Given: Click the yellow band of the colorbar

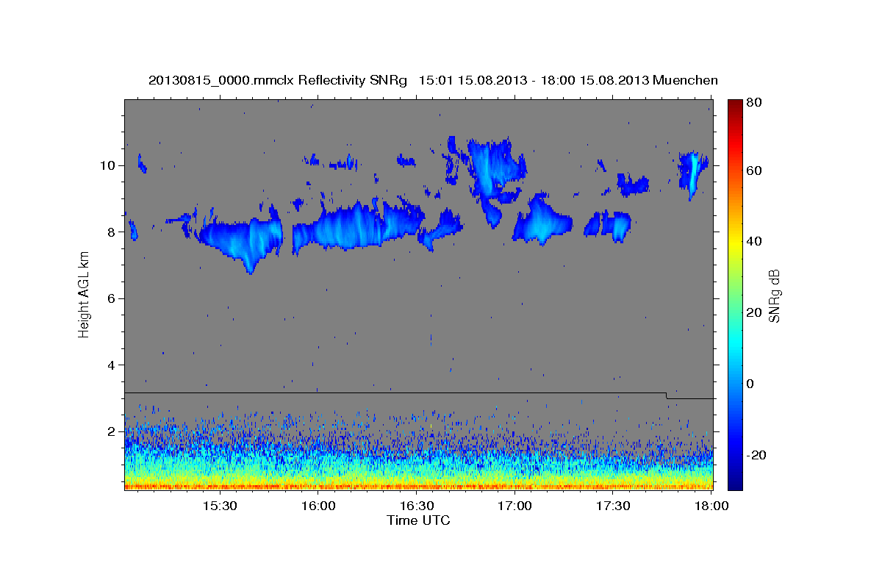Looking at the screenshot, I should 735,244.
